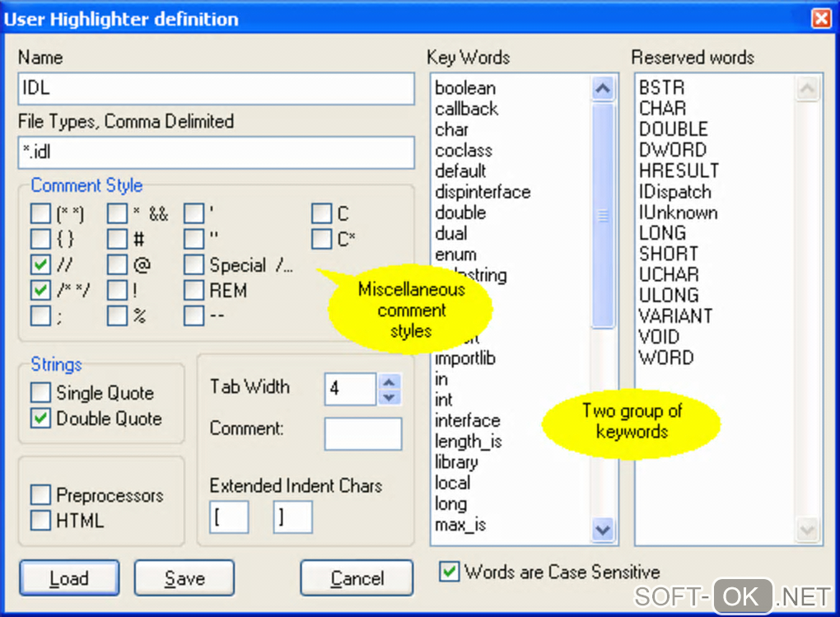Uncheck the Double Quote strings checkbox
This screenshot has height=617, width=840.
40,418
